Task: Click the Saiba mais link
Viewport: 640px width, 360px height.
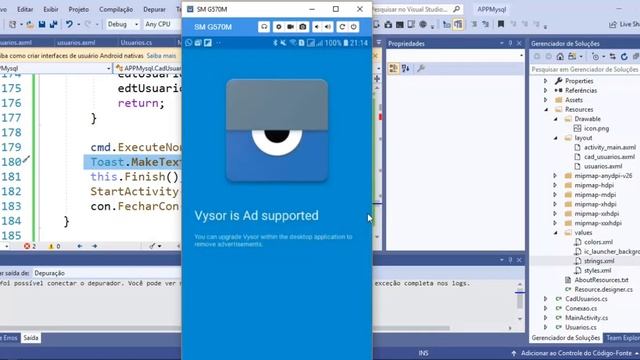Action: point(161,56)
